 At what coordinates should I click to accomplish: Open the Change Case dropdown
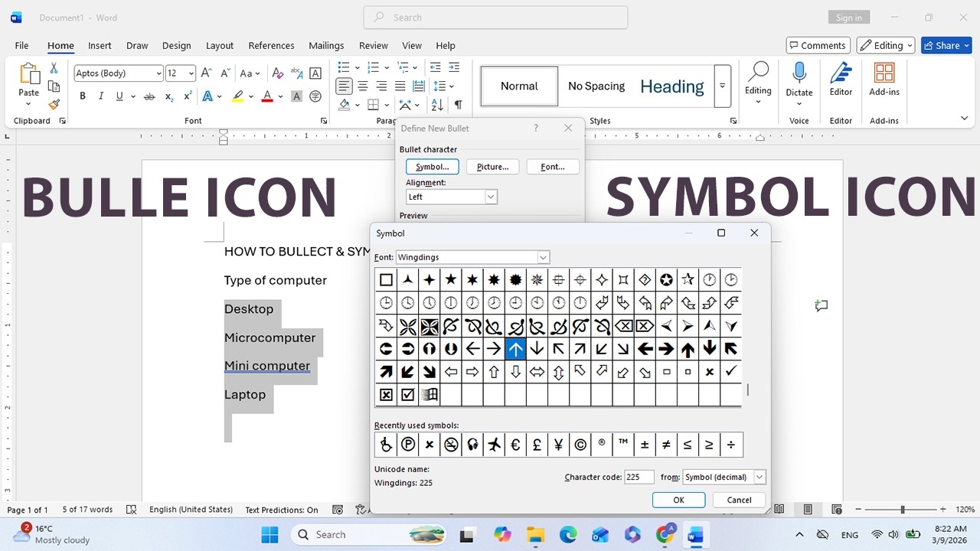(250, 73)
